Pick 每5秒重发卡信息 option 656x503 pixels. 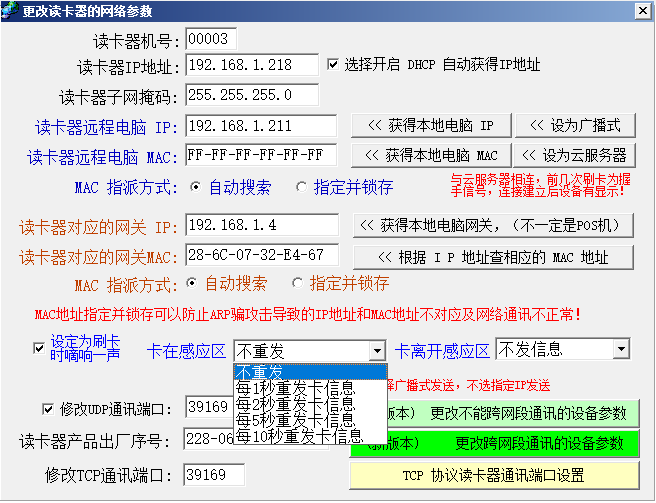(x=294, y=420)
